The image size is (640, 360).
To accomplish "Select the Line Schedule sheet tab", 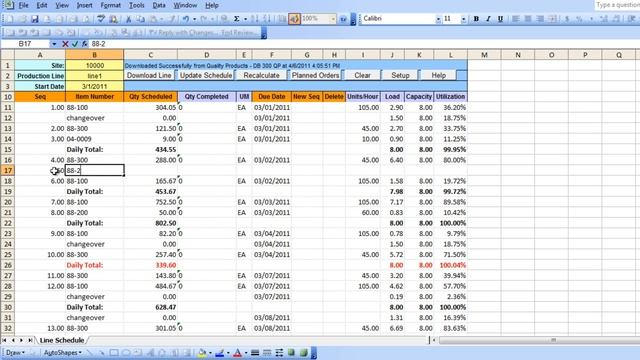I will point(62,340).
